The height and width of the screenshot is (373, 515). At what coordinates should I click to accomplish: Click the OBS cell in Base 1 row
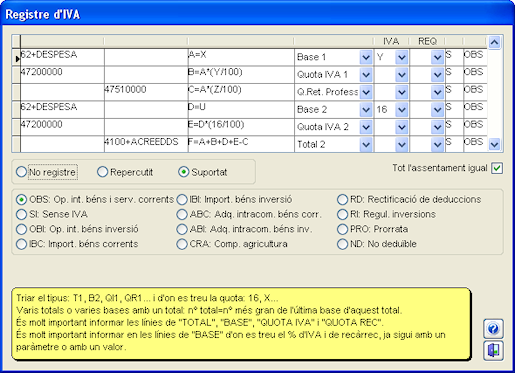click(475, 57)
